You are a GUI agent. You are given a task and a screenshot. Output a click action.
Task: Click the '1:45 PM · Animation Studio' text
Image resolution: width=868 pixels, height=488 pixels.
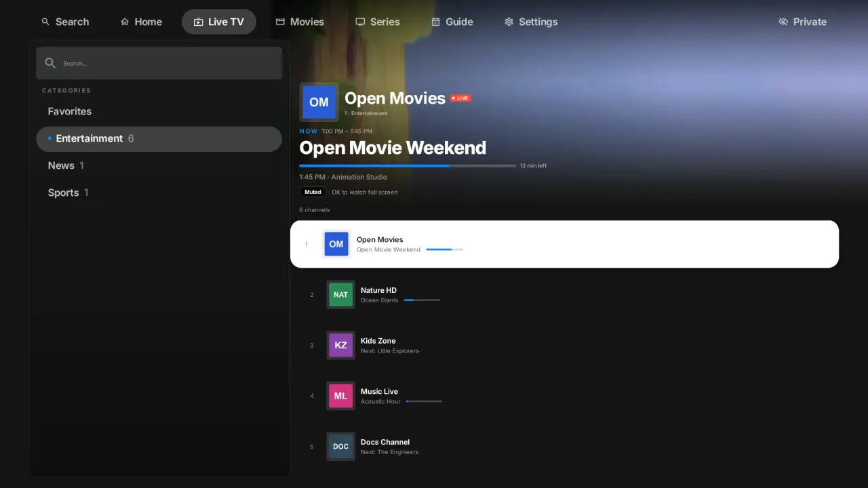pyautogui.click(x=343, y=177)
